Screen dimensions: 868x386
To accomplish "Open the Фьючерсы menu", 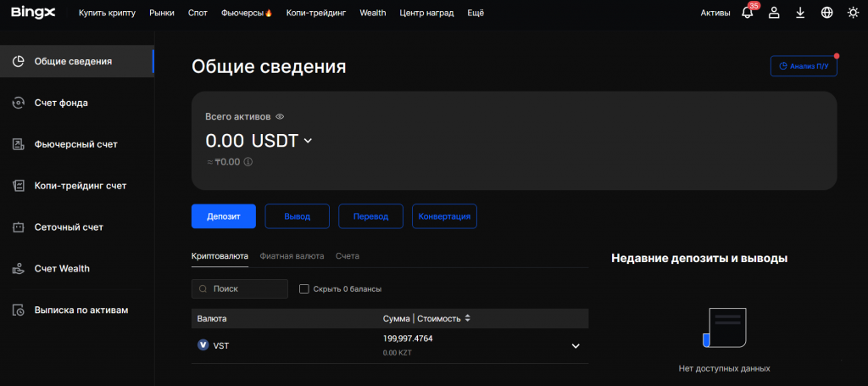I will [247, 13].
